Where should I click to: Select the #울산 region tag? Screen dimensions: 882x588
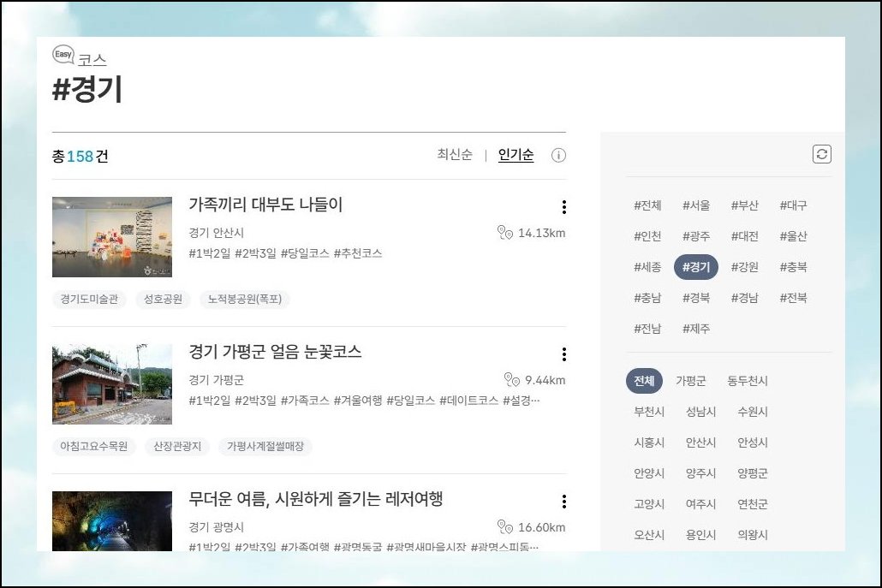pyautogui.click(x=793, y=236)
